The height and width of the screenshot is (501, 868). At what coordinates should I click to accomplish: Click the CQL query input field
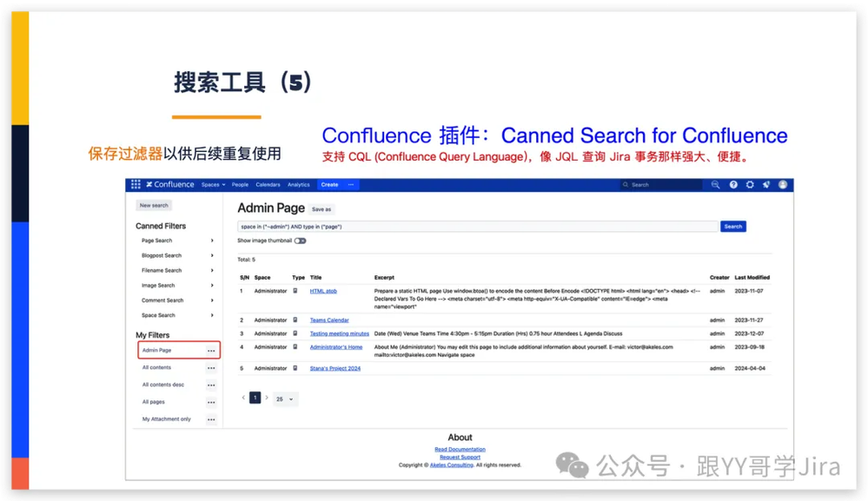tap(478, 227)
